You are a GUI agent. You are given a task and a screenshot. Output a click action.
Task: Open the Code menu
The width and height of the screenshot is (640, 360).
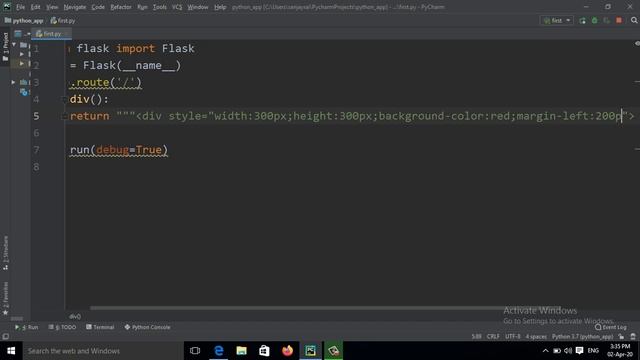click(x=98, y=7)
